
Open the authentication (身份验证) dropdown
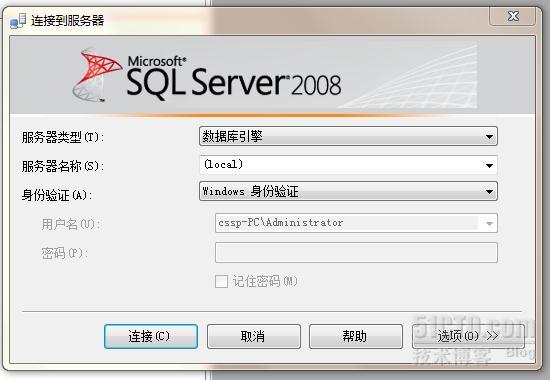click(x=348, y=191)
